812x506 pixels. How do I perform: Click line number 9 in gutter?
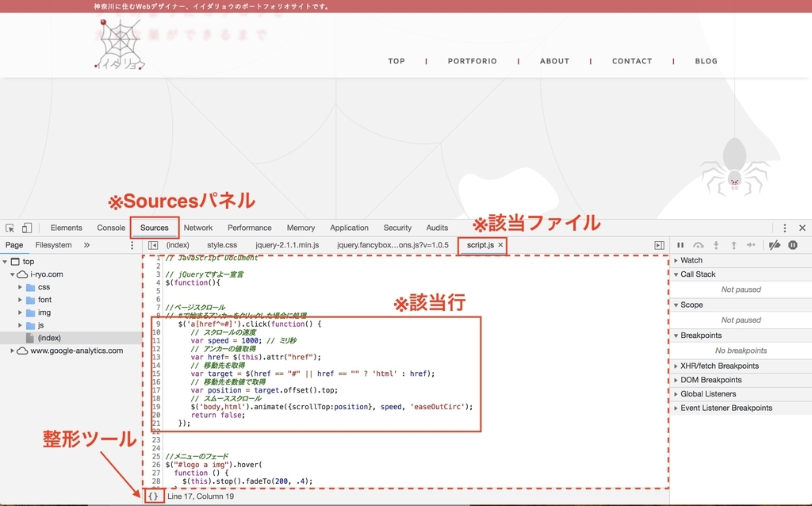(159, 324)
